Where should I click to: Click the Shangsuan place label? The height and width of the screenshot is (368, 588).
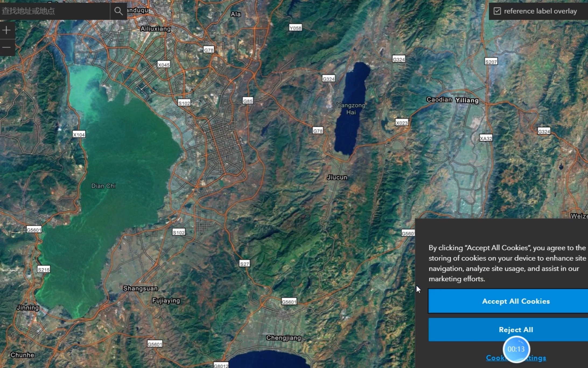point(140,288)
